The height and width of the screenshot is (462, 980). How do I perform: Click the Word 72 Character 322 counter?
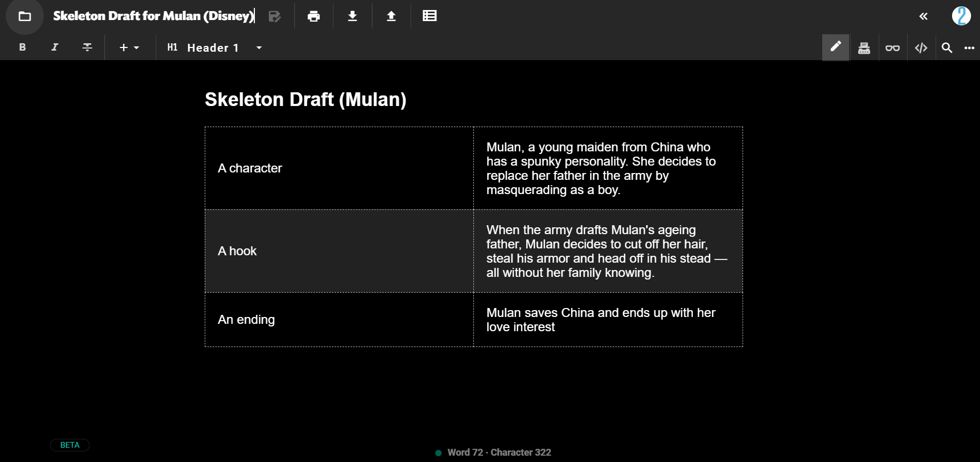499,453
